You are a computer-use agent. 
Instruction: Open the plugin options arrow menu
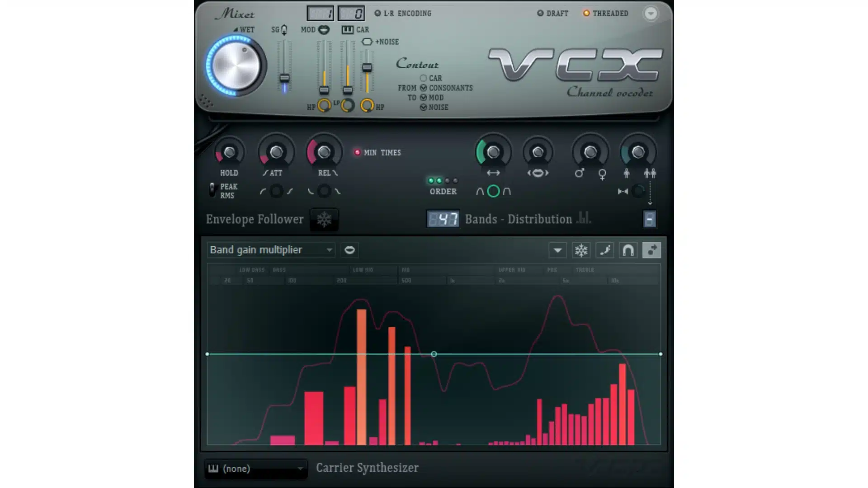[651, 14]
